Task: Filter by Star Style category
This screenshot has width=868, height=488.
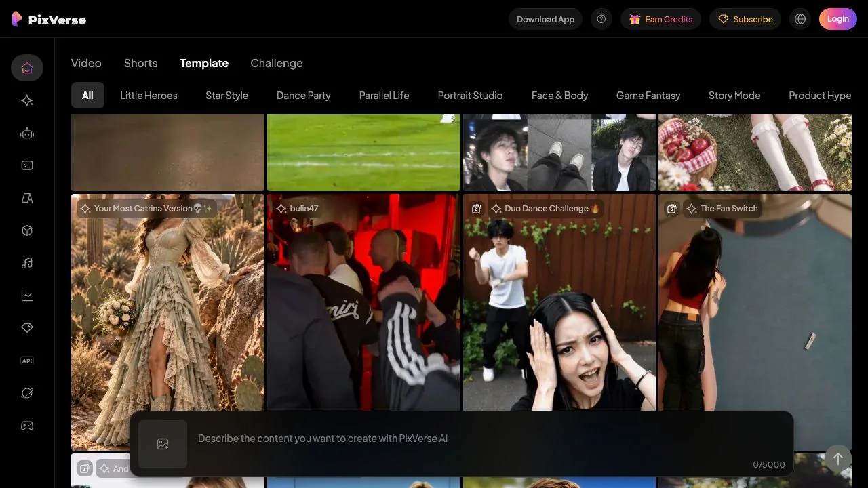Action: tap(226, 96)
